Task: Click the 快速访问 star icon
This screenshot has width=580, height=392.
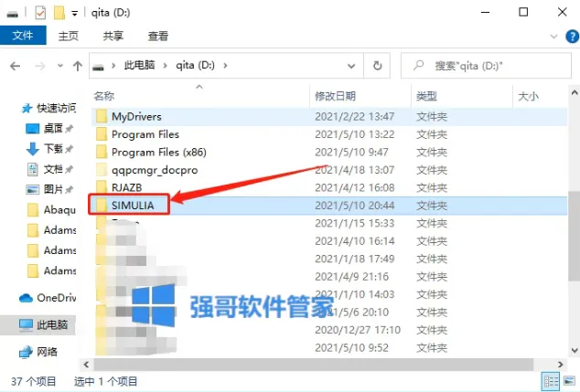Action: 27,108
